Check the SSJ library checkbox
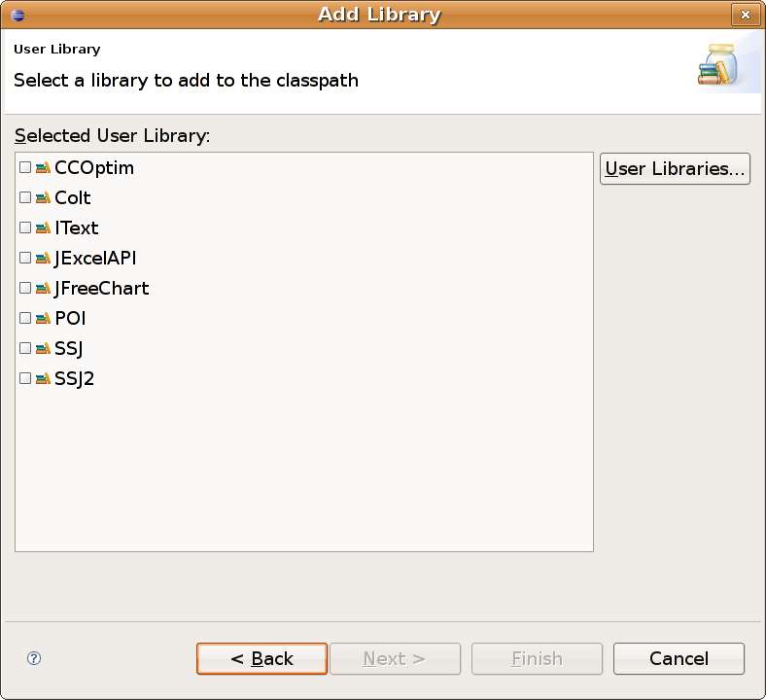Screen dimensions: 766x700 point(25,348)
